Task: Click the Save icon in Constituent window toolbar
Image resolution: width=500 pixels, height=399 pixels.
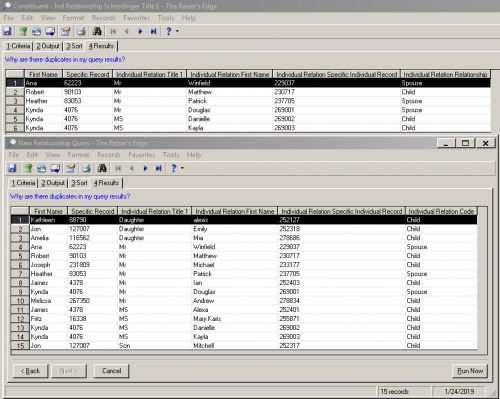Action: coord(7,31)
